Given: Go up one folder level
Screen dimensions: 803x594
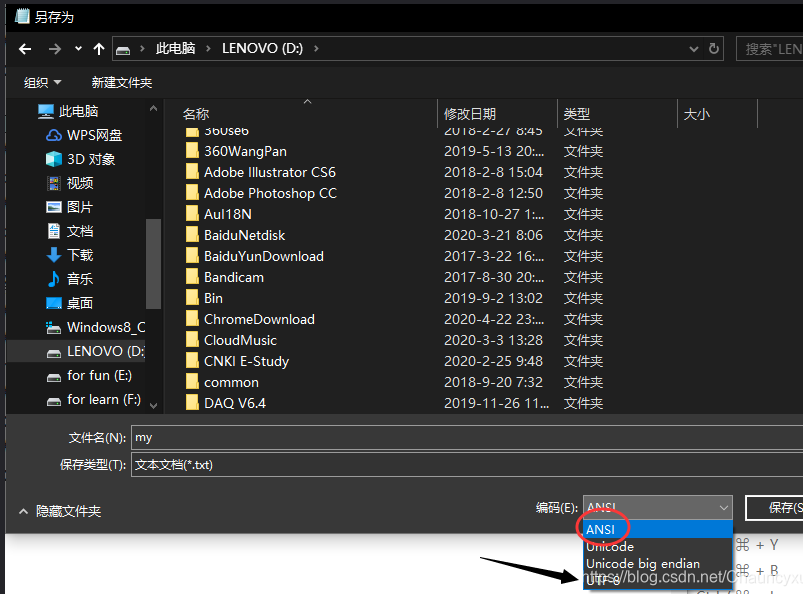Looking at the screenshot, I should coord(99,49).
